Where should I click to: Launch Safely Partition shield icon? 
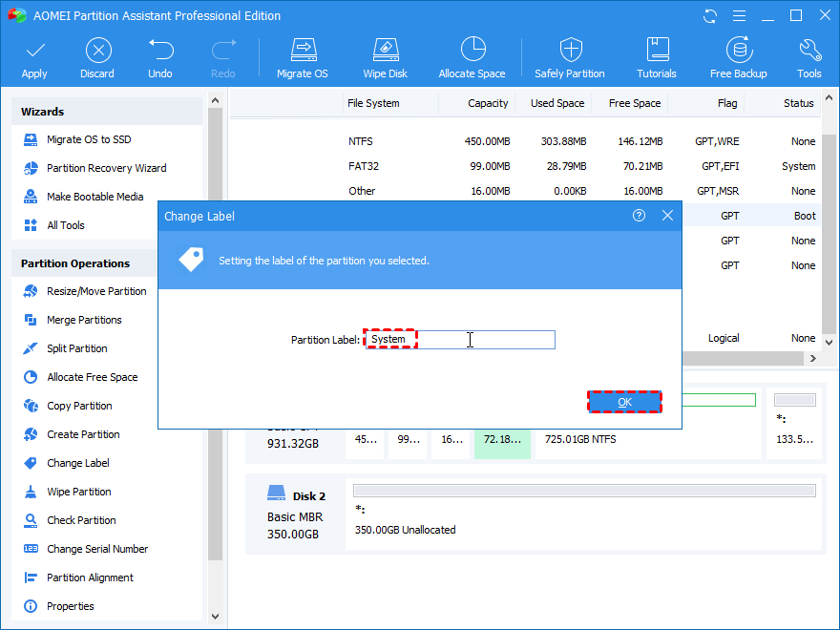[571, 50]
